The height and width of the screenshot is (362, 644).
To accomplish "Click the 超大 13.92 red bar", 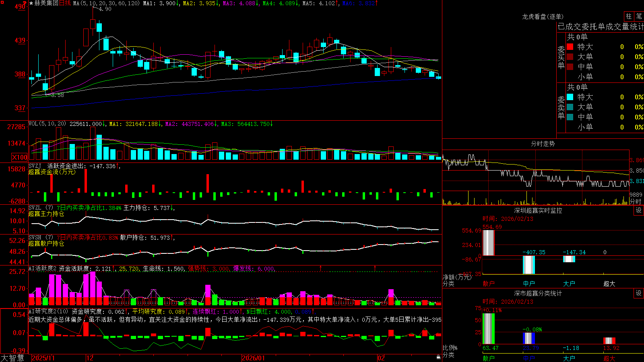I will point(609,341).
